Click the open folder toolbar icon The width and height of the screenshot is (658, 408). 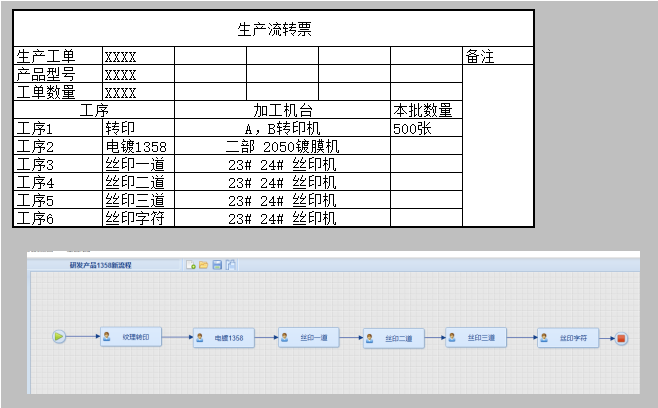click(x=204, y=265)
